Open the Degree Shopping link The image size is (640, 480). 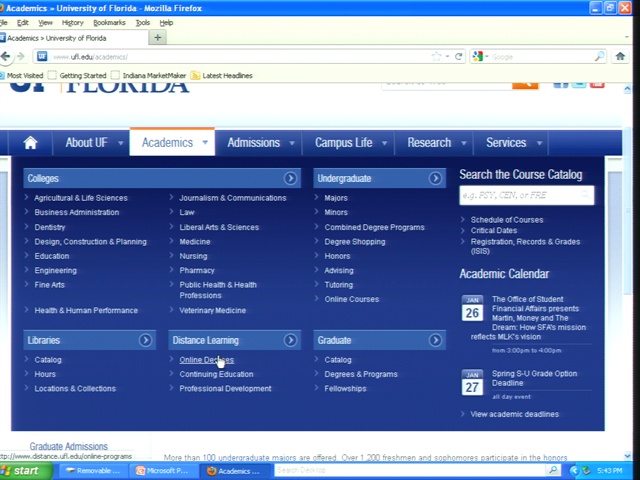[355, 242]
